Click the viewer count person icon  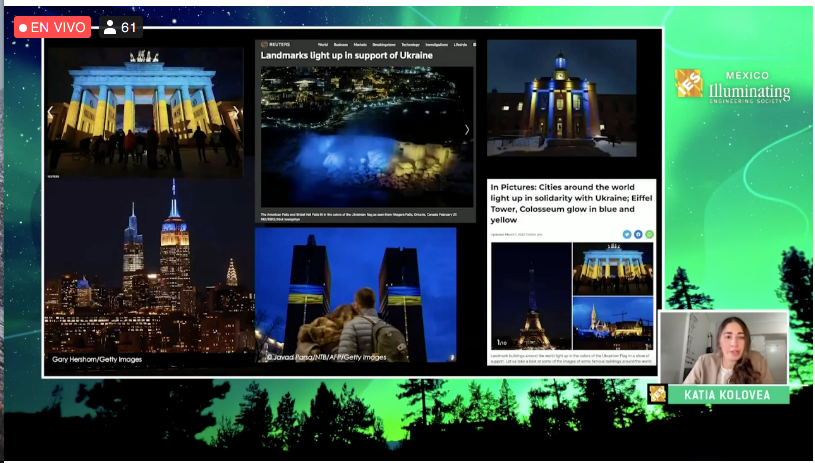pos(110,27)
